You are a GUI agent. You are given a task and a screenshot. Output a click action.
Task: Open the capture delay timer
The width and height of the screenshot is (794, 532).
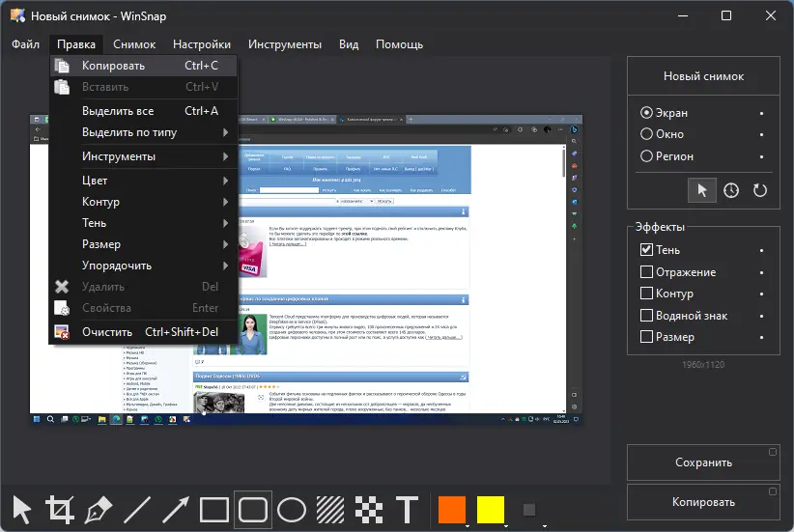click(x=731, y=190)
